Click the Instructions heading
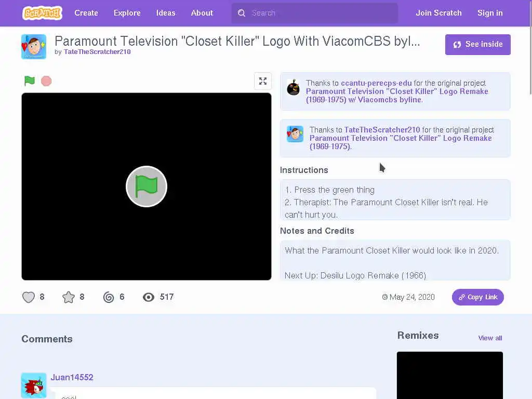This screenshot has height=399, width=532. click(304, 170)
